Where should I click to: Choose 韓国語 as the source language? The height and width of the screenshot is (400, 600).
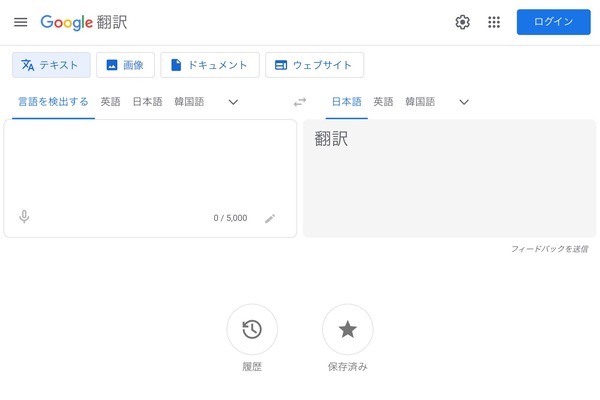pyautogui.click(x=189, y=102)
